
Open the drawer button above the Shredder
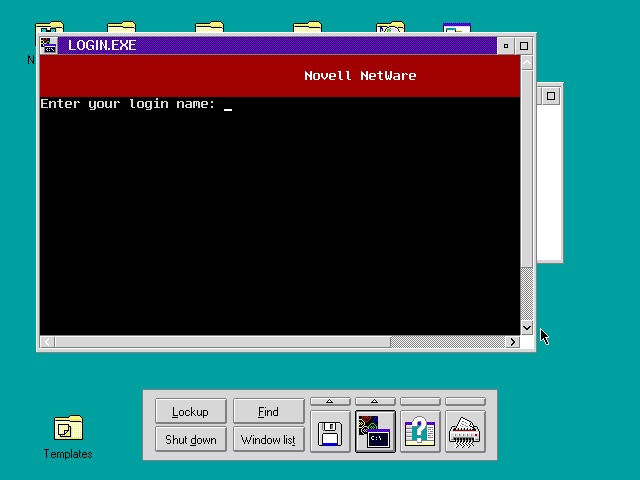pyautogui.click(x=465, y=402)
